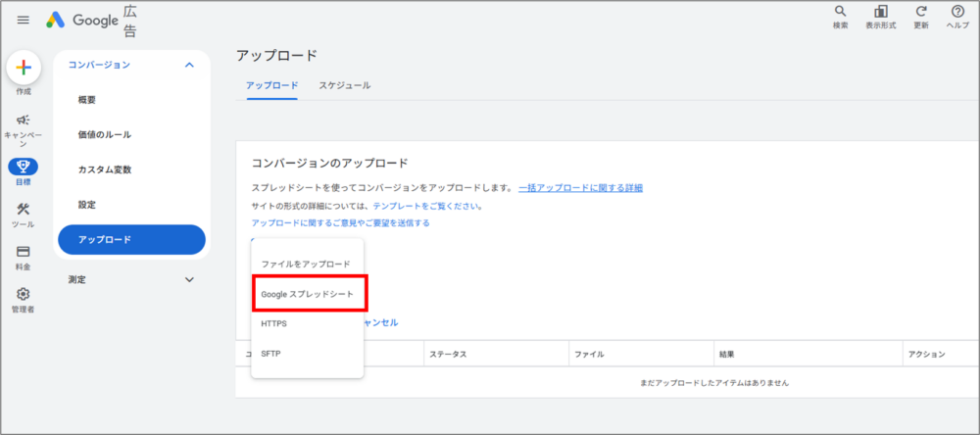The height and width of the screenshot is (435, 980).
Task: Open the admin (管理者) gear icon
Action: (24, 294)
